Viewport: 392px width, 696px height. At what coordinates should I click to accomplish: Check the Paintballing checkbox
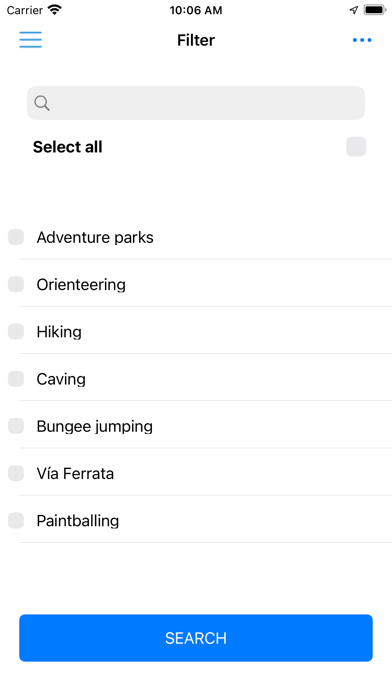(x=16, y=520)
